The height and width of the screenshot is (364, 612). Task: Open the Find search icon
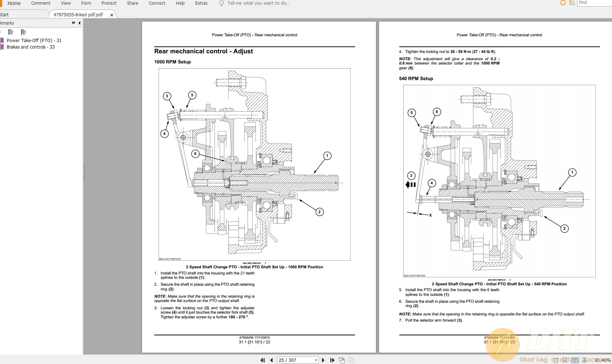coord(572,3)
